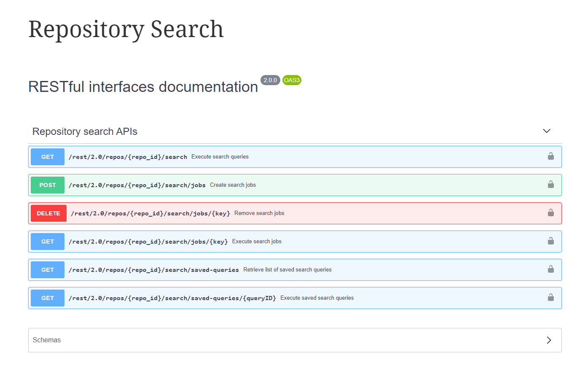The image size is (588, 376).
Task: Click the lock icon on the Execute search queries row
Action: [550, 156]
